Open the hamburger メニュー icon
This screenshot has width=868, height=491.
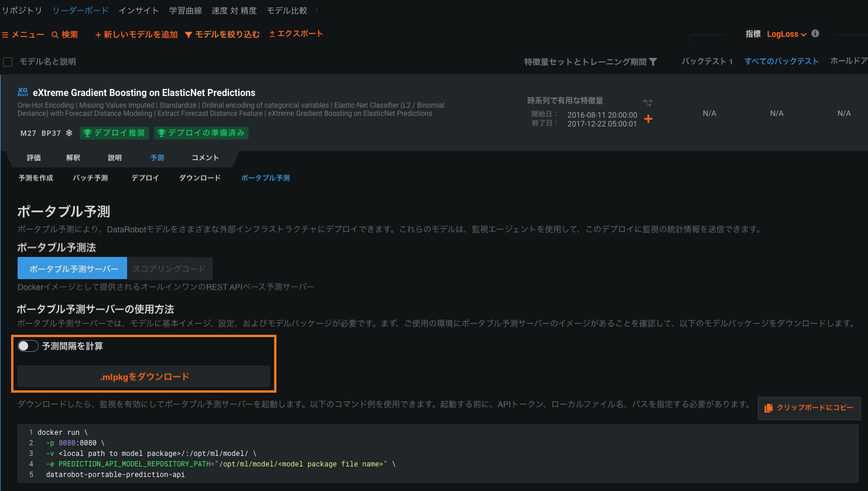(5, 35)
